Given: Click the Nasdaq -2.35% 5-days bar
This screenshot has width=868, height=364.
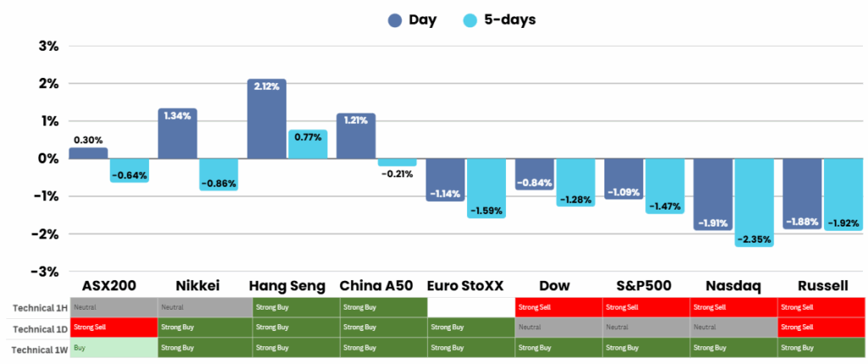Looking at the screenshot, I should click(754, 202).
